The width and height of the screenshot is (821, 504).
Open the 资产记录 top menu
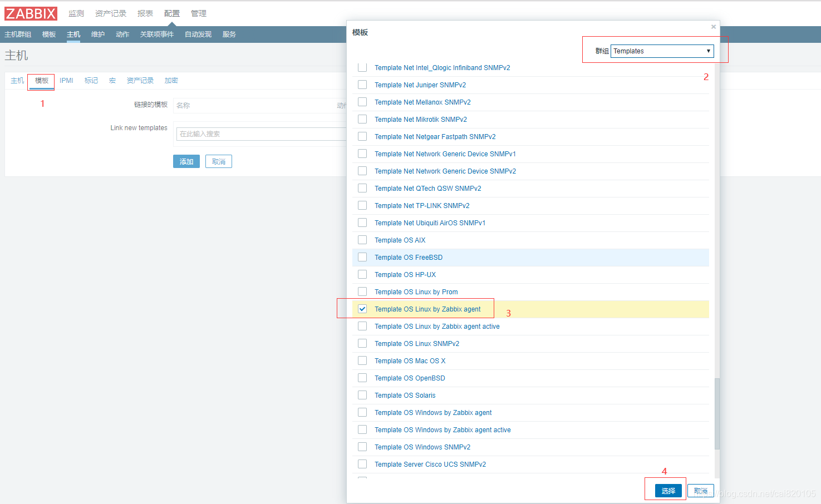[111, 13]
